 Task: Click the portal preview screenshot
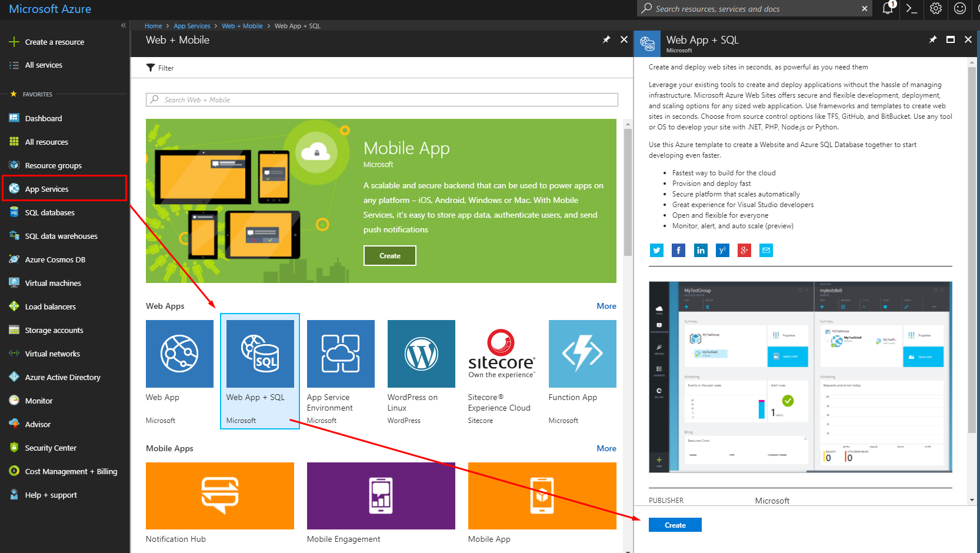[x=801, y=377]
